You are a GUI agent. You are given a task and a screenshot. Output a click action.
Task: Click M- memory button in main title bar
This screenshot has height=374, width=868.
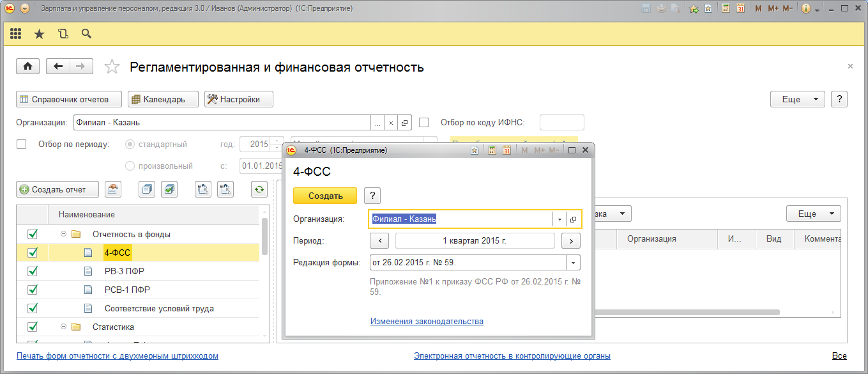coord(788,8)
